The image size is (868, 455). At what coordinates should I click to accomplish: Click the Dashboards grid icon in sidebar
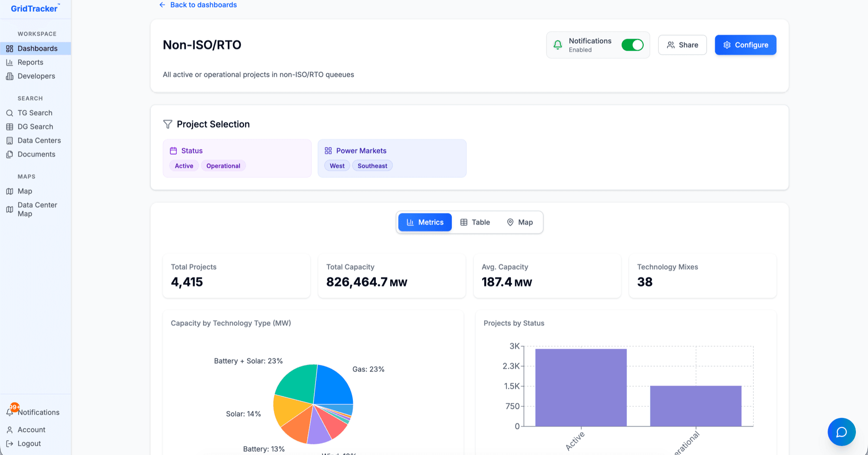[x=10, y=49]
